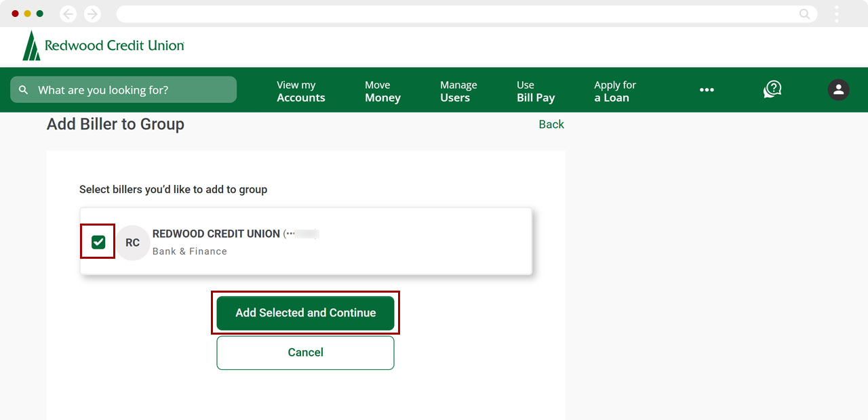The width and height of the screenshot is (868, 420).
Task: Open the ellipsis more-options menu in the navbar
Action: [x=707, y=89]
